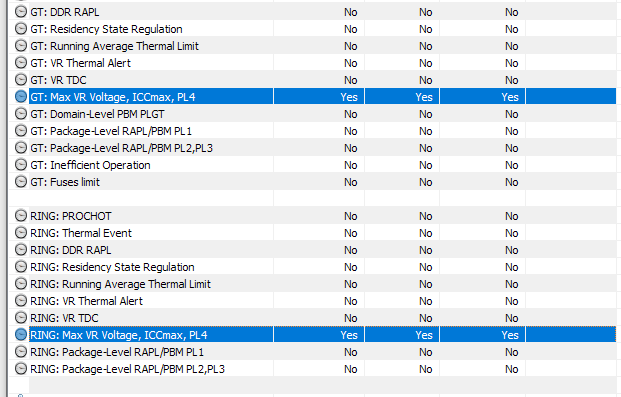Viewport: 621px width, 397px height.
Task: Click second No value in RING: VR Thermal Alert row
Action: (x=425, y=302)
